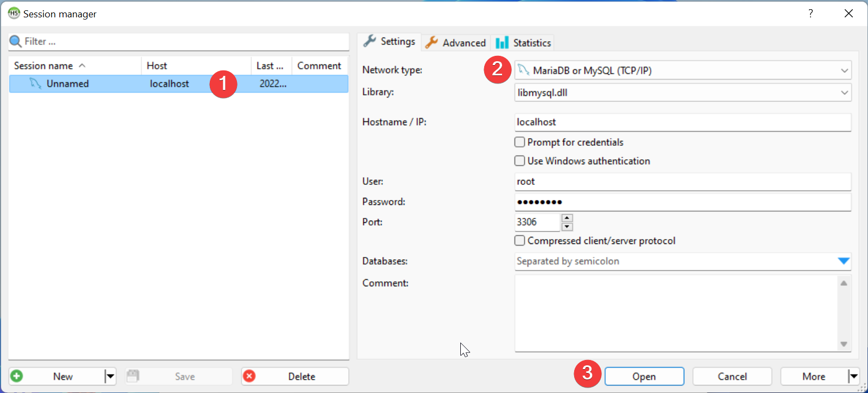The height and width of the screenshot is (393, 868).
Task: Enable Prompt for credentials checkbox
Action: pyautogui.click(x=519, y=142)
